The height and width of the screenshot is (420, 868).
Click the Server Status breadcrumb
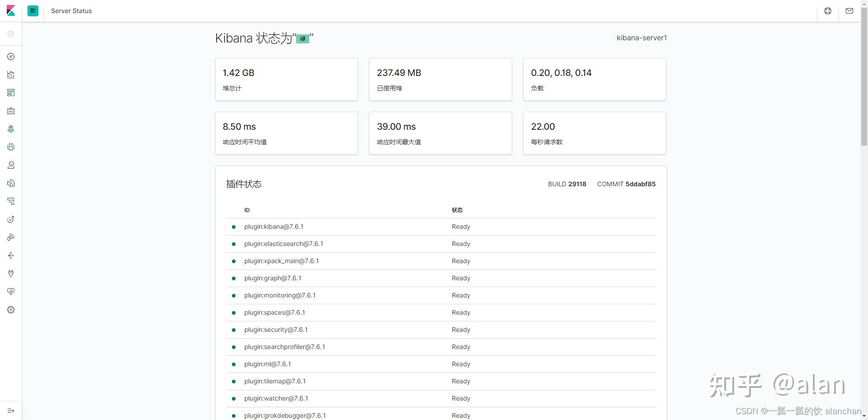71,10
